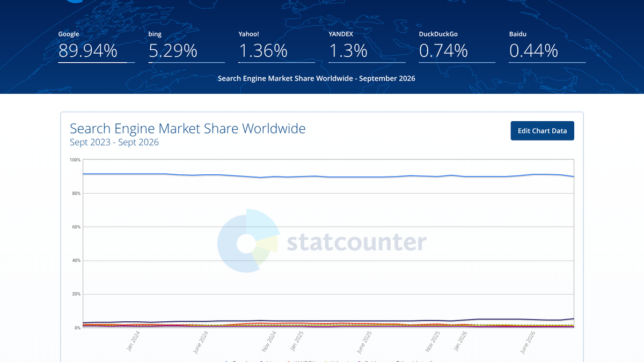
Task: Click the 0.44% Baidu share value
Action: coord(533,51)
